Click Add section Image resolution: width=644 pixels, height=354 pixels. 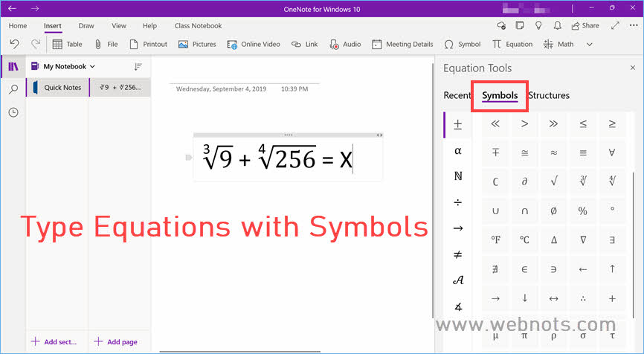(54, 341)
